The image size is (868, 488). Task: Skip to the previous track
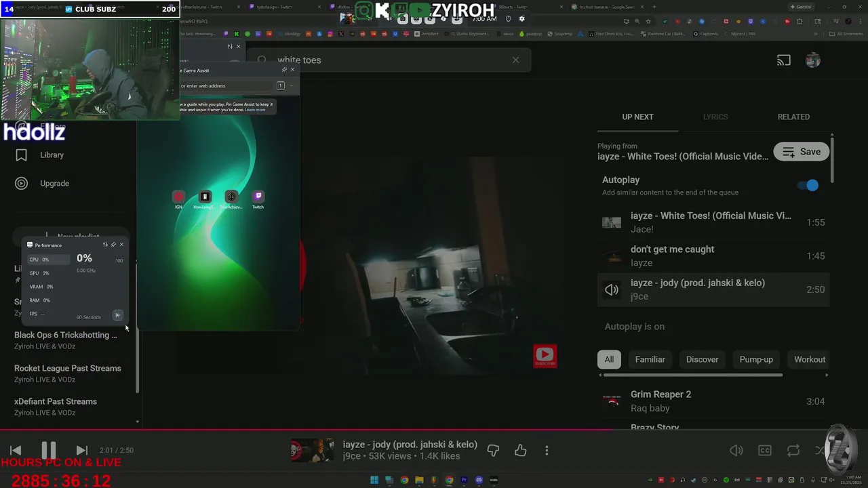pyautogui.click(x=16, y=450)
